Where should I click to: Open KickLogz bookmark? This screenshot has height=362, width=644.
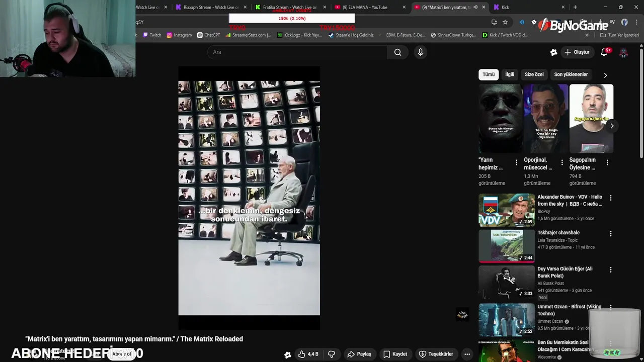[x=299, y=35]
